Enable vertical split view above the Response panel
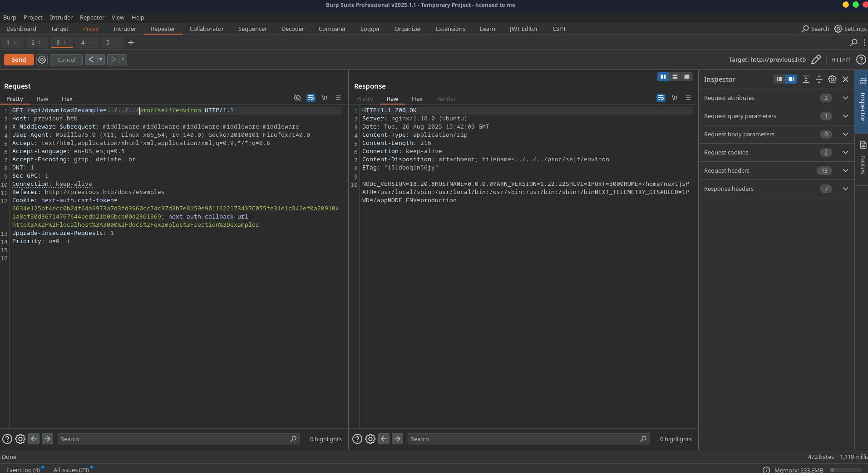The width and height of the screenshot is (868, 473). 664,77
